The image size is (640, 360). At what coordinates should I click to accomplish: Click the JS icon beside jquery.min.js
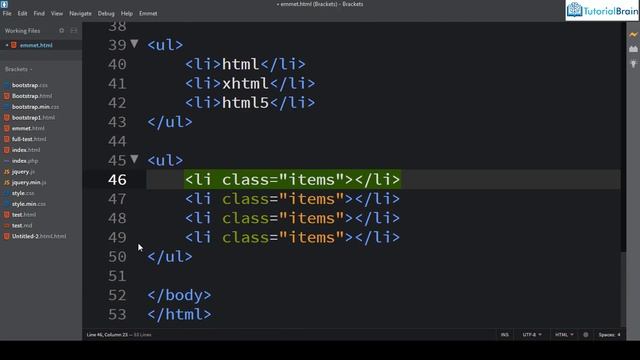pos(7,182)
